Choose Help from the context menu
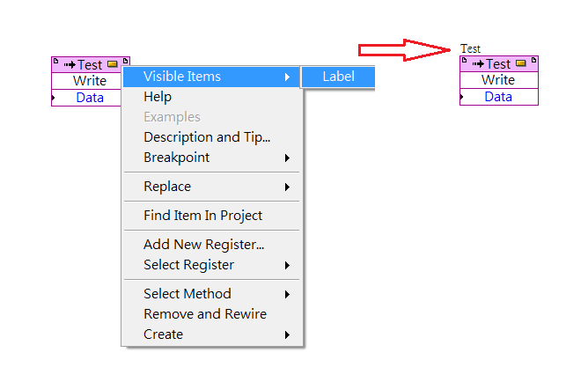Image resolution: width=588 pixels, height=382 pixels. coord(211,97)
